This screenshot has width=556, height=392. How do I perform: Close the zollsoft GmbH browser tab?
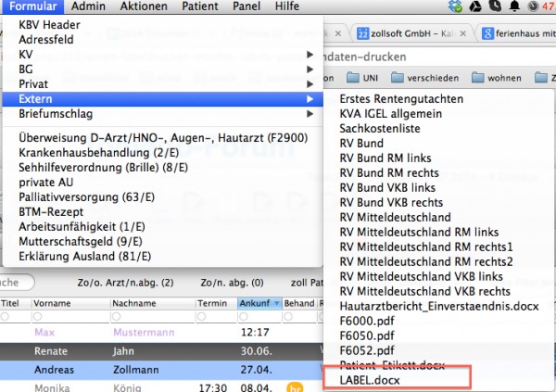[x=462, y=33]
